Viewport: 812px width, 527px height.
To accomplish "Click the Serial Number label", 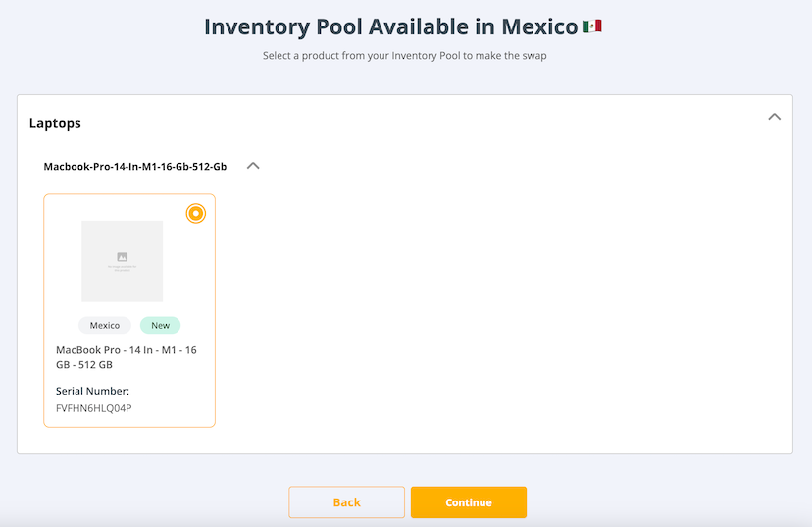I will pos(92,391).
